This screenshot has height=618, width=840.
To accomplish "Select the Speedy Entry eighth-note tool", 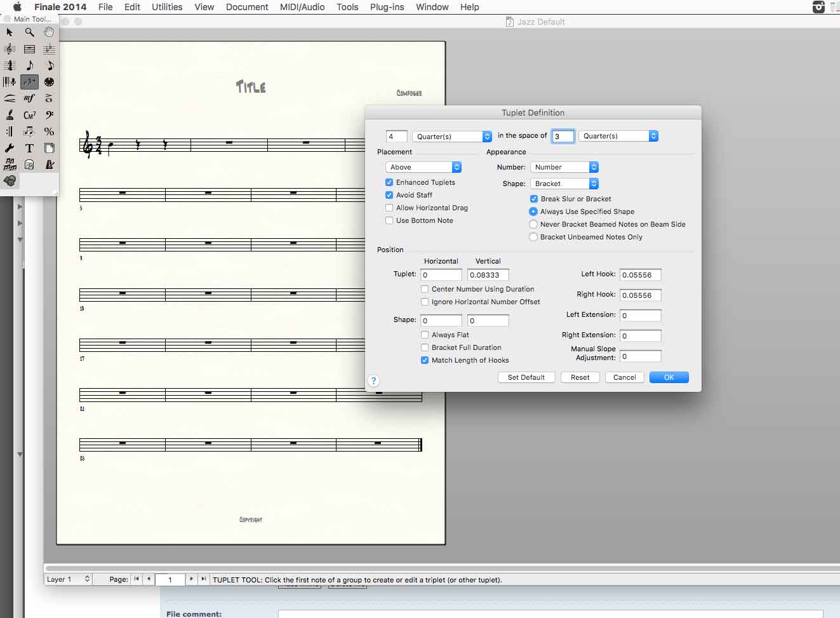I will [49, 65].
